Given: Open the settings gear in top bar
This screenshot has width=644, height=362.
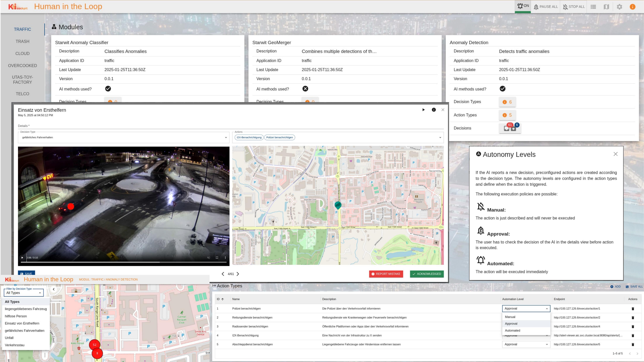Looking at the screenshot, I should [x=619, y=7].
